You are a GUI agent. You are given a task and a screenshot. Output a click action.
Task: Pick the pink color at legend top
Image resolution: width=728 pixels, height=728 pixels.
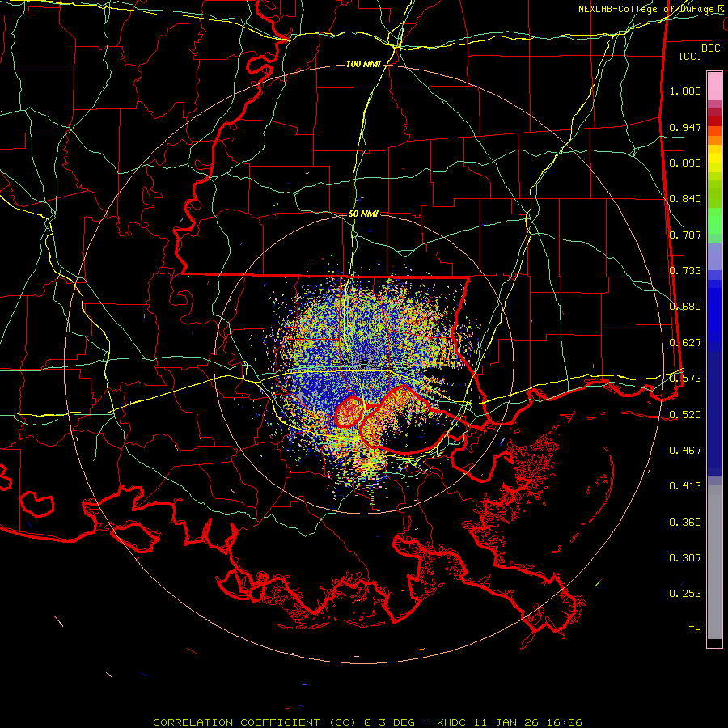click(x=714, y=86)
